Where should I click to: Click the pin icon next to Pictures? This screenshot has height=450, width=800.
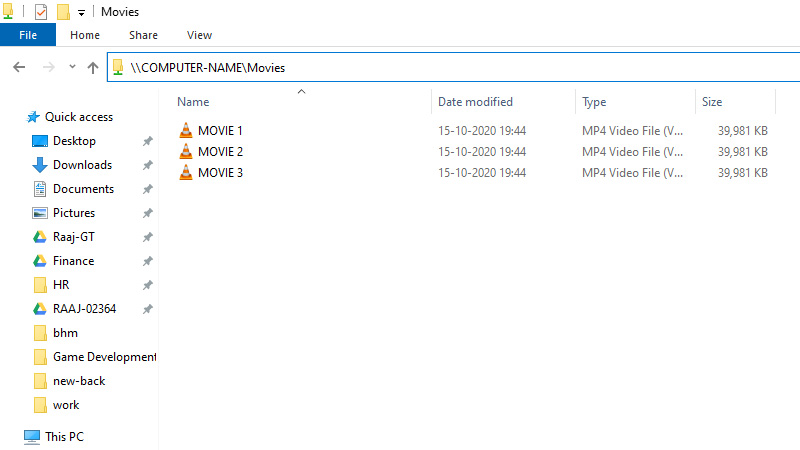[x=147, y=213]
